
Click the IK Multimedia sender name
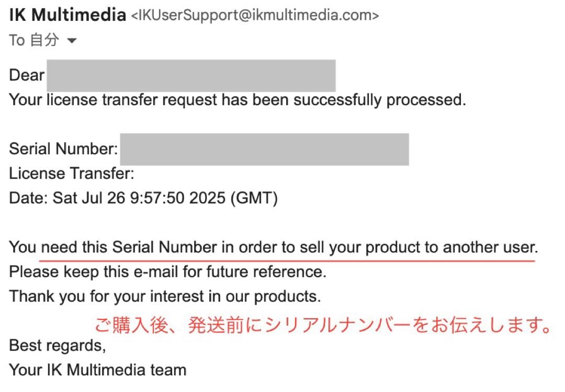[x=67, y=16]
